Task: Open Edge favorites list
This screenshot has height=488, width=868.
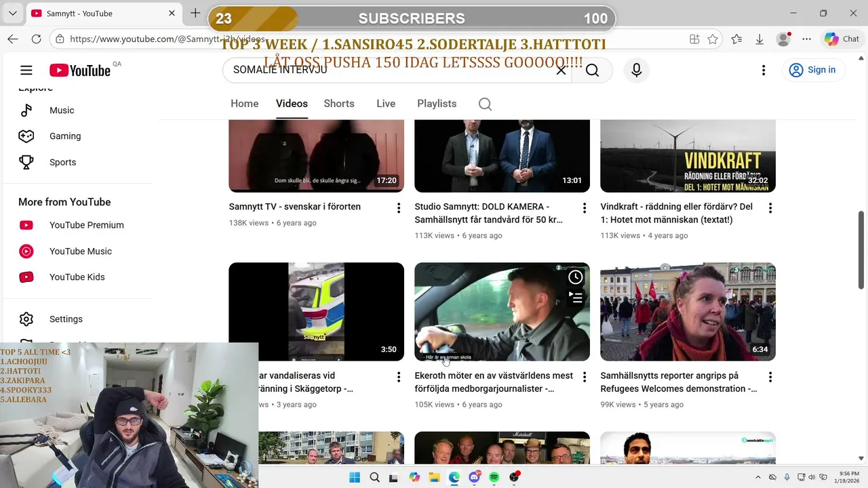Action: [x=737, y=39]
